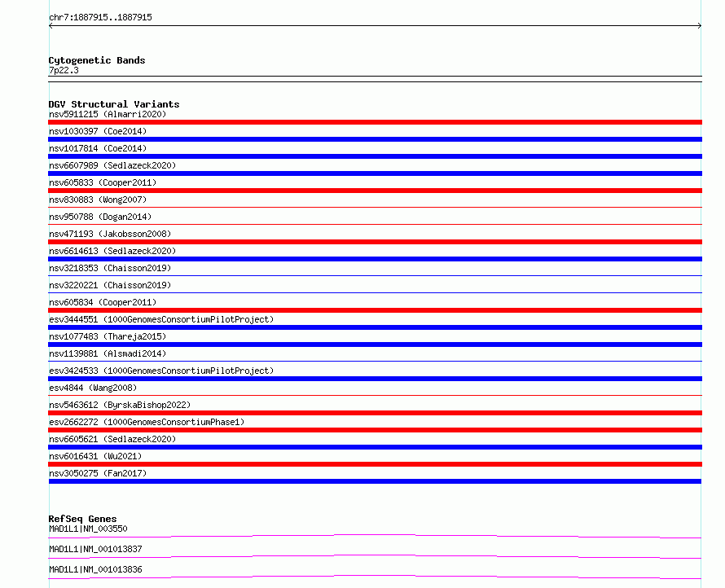This screenshot has width=725, height=588.
Task: Select the nsv1139881 (Alsmadi2014) label
Action: (108, 353)
